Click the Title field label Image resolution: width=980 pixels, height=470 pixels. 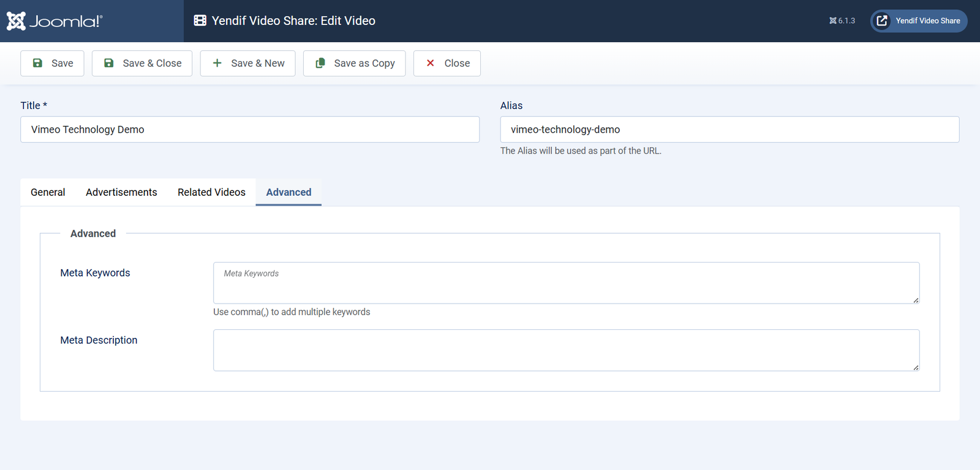click(34, 105)
